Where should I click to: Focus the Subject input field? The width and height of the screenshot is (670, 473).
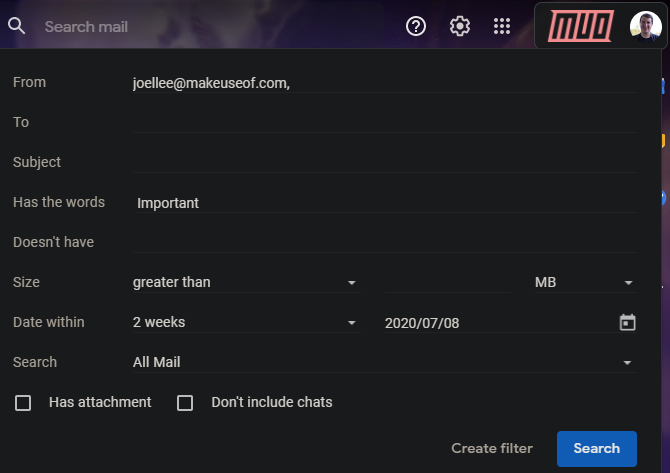385,162
